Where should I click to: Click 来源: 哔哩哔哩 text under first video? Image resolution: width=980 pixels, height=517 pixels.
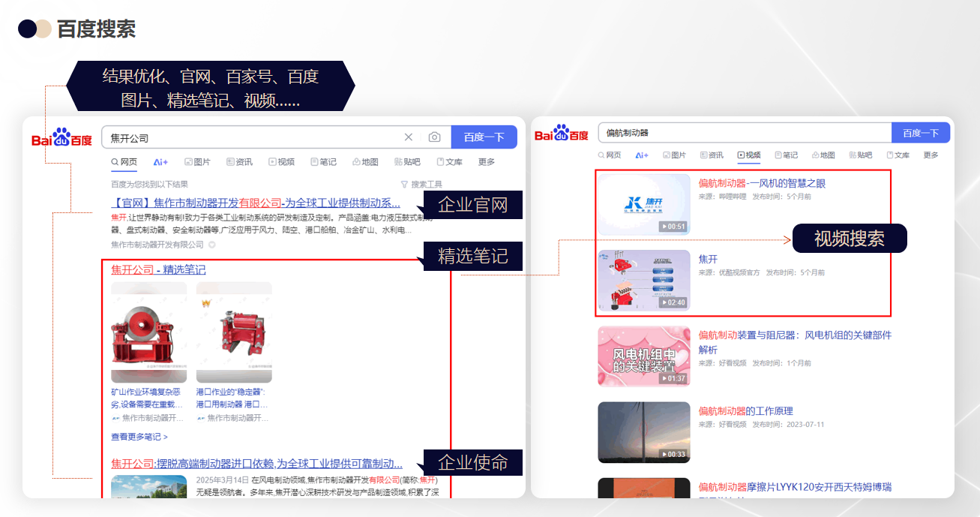point(722,197)
